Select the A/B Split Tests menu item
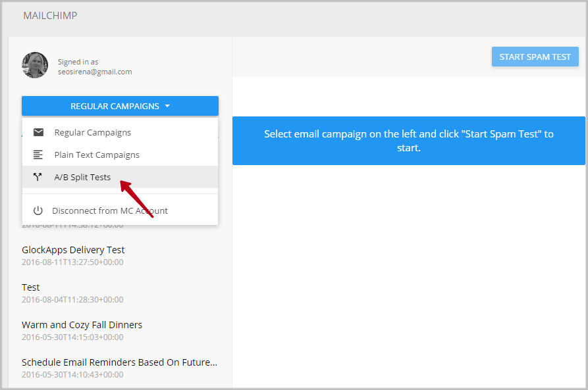Screen dimensions: 588x390 (120, 177)
